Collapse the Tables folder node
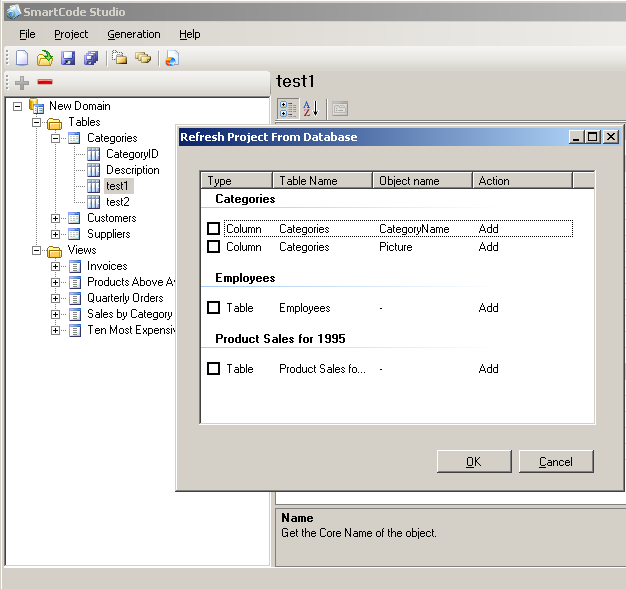626x589 pixels. pyautogui.click(x=36, y=123)
